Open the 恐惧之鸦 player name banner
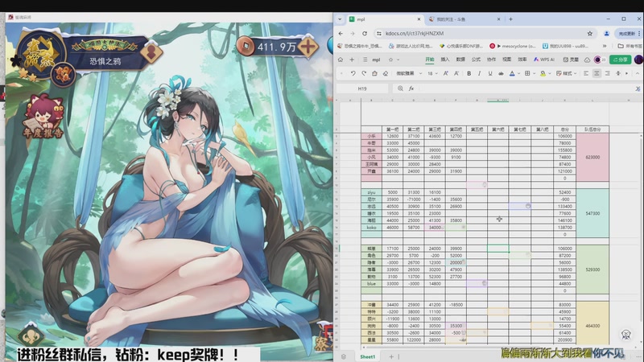This screenshot has height=362, width=644. (105, 61)
